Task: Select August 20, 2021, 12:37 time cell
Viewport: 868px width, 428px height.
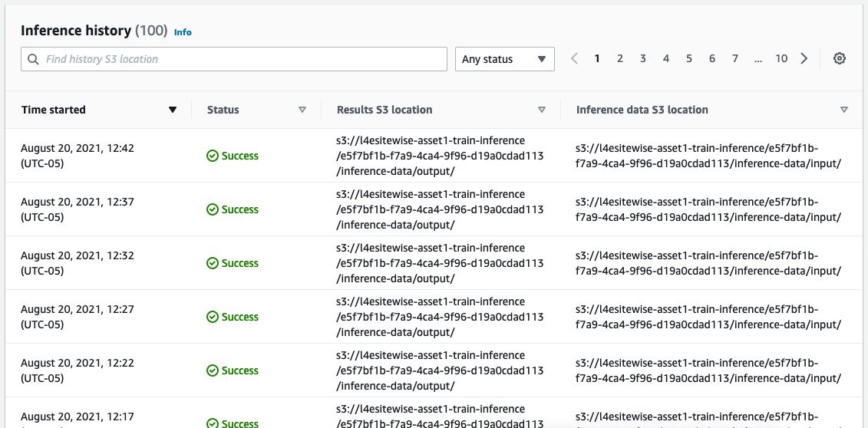Action: (78, 209)
